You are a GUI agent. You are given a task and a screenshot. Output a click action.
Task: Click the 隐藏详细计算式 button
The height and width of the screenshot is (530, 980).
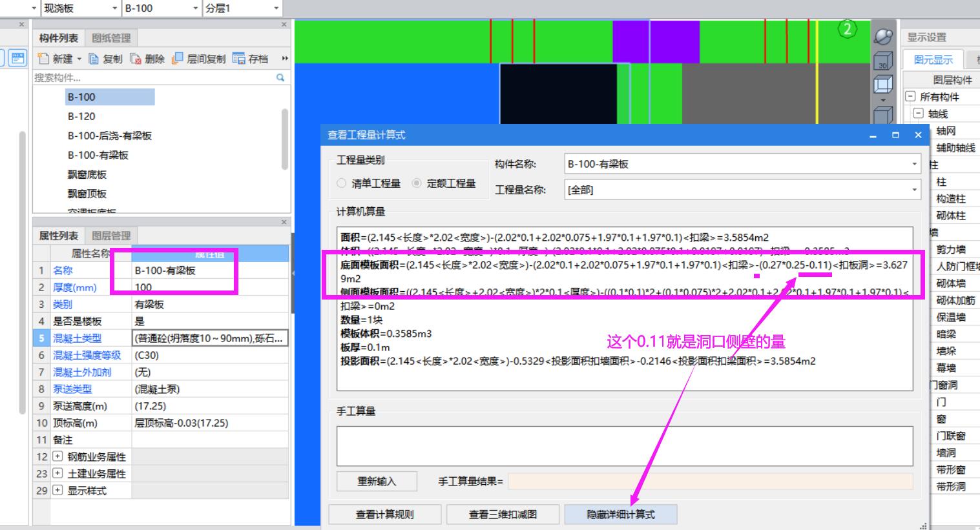click(x=621, y=515)
